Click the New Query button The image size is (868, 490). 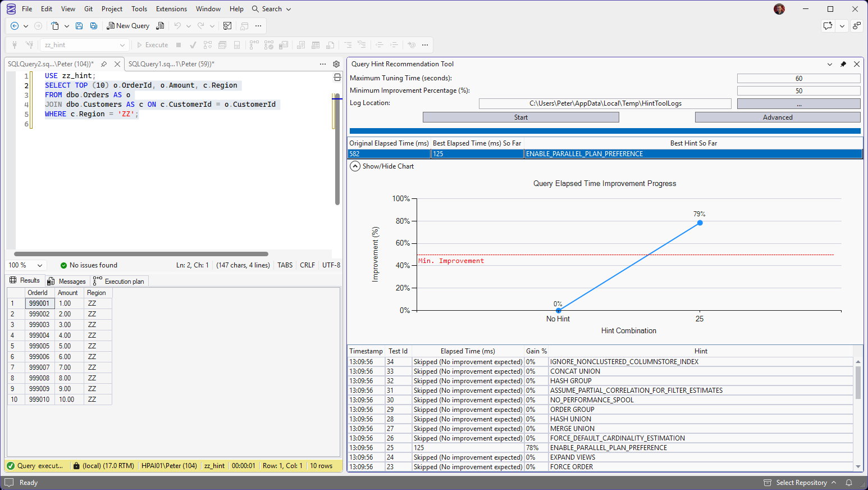[x=129, y=26]
